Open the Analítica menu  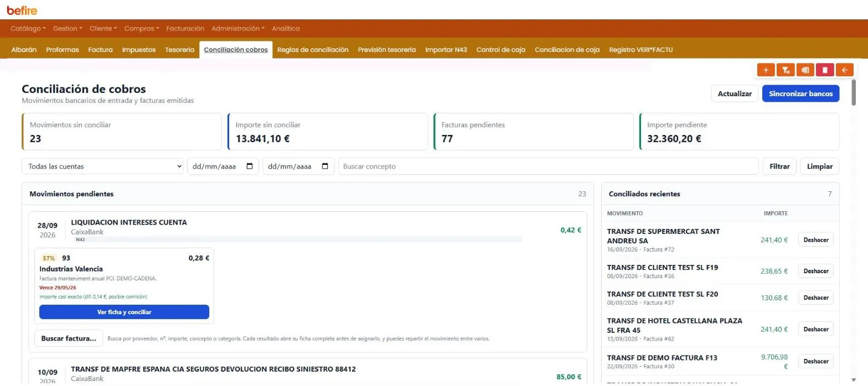tap(286, 28)
